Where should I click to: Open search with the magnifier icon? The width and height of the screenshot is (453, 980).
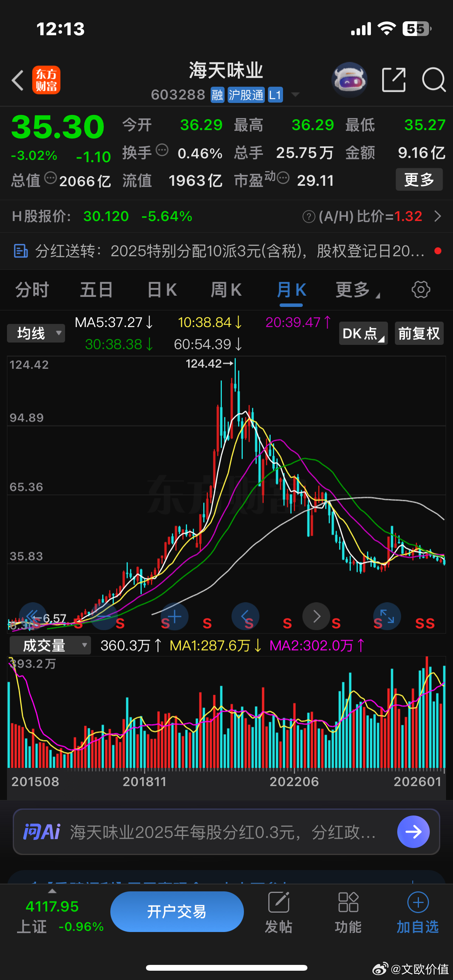click(434, 80)
